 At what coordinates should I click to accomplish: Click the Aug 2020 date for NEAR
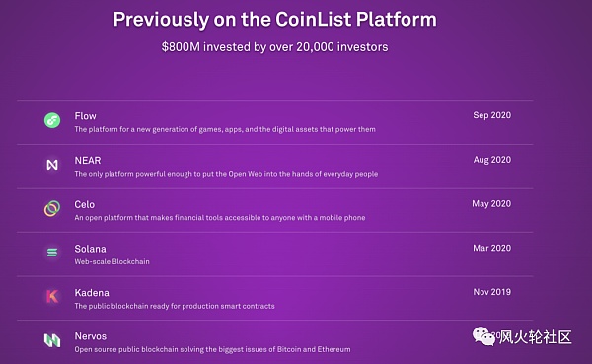pos(492,160)
